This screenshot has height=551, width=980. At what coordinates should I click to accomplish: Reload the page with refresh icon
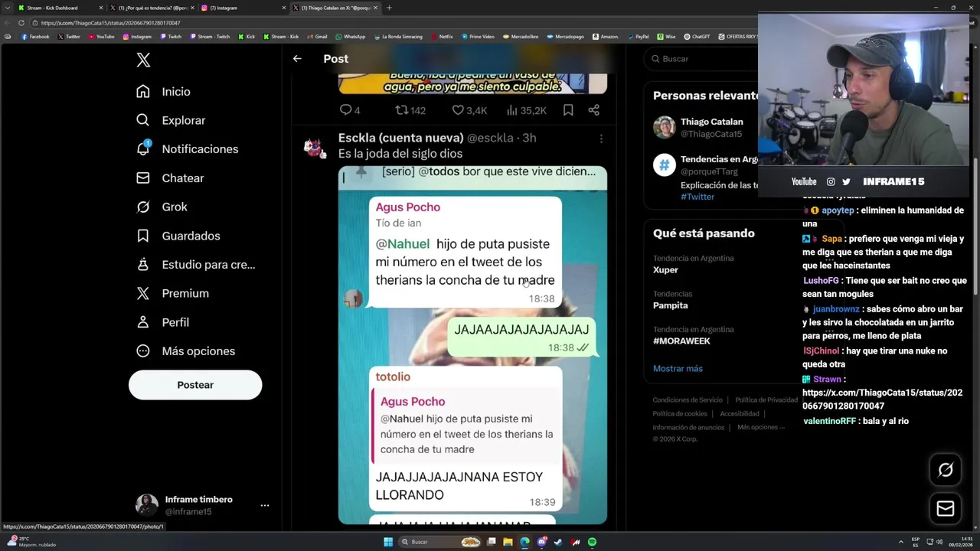[21, 23]
